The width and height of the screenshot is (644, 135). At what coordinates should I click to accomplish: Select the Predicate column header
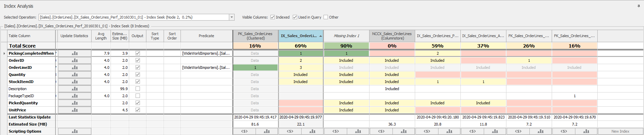pyautogui.click(x=206, y=36)
